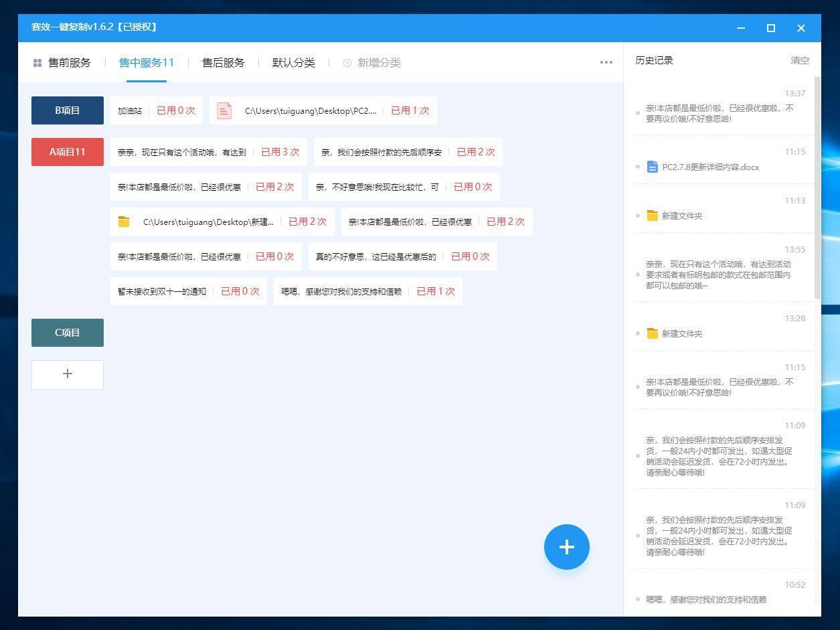Copy the C:\Users\tuiguang\Desktop\PC2... file snippet
Image resolution: width=840 pixels, height=630 pixels.
pos(323,110)
